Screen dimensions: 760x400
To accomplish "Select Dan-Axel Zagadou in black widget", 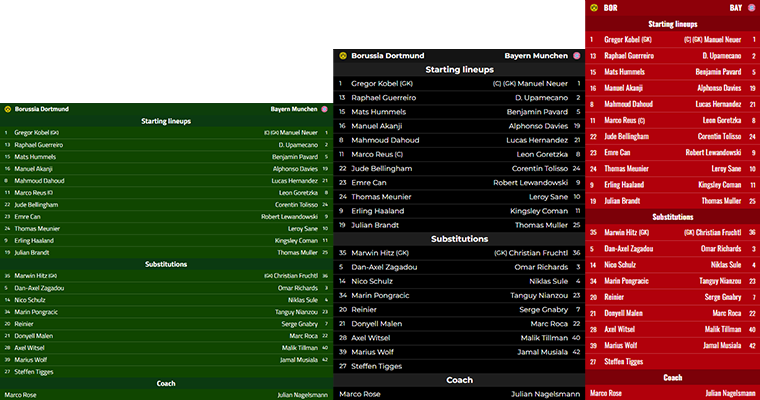I will point(384,267).
